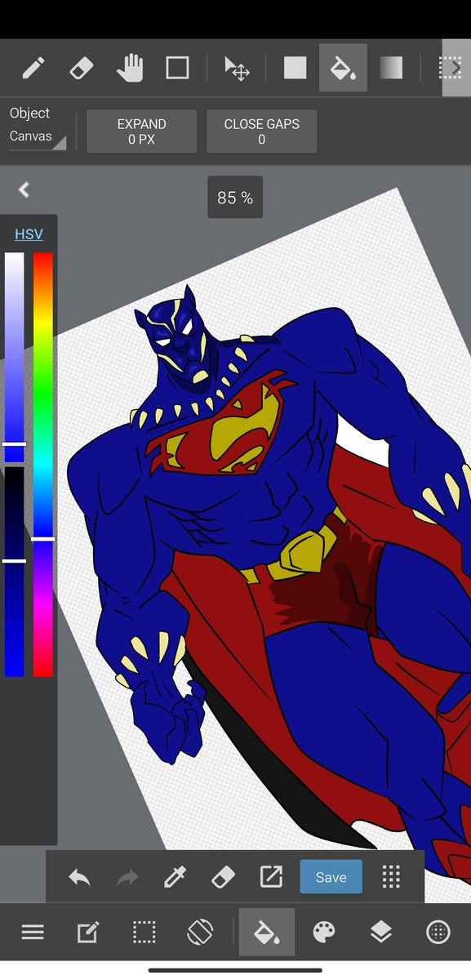Open the bucket tool settings in bottom bar

[267, 932]
